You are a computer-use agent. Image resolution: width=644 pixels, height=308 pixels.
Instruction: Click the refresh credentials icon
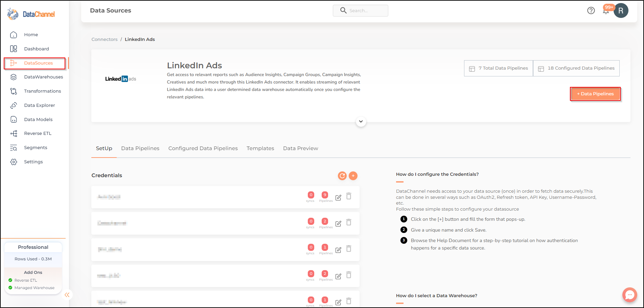[x=342, y=176]
